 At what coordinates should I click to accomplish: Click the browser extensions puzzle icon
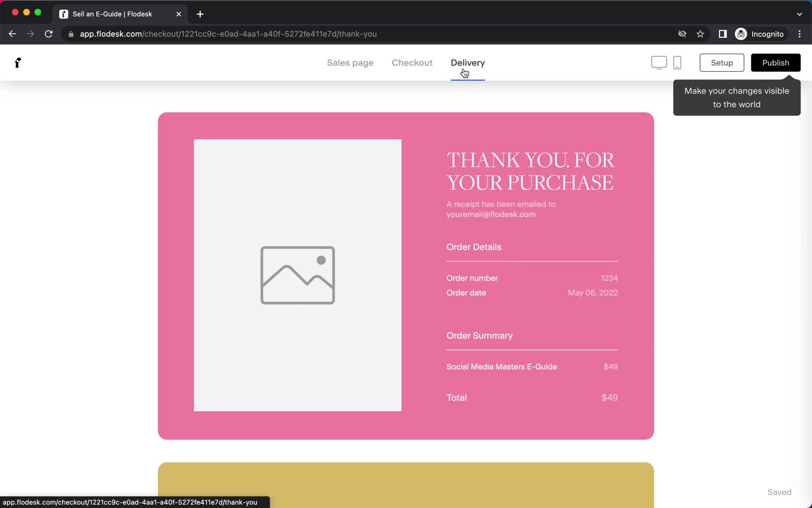coord(722,34)
